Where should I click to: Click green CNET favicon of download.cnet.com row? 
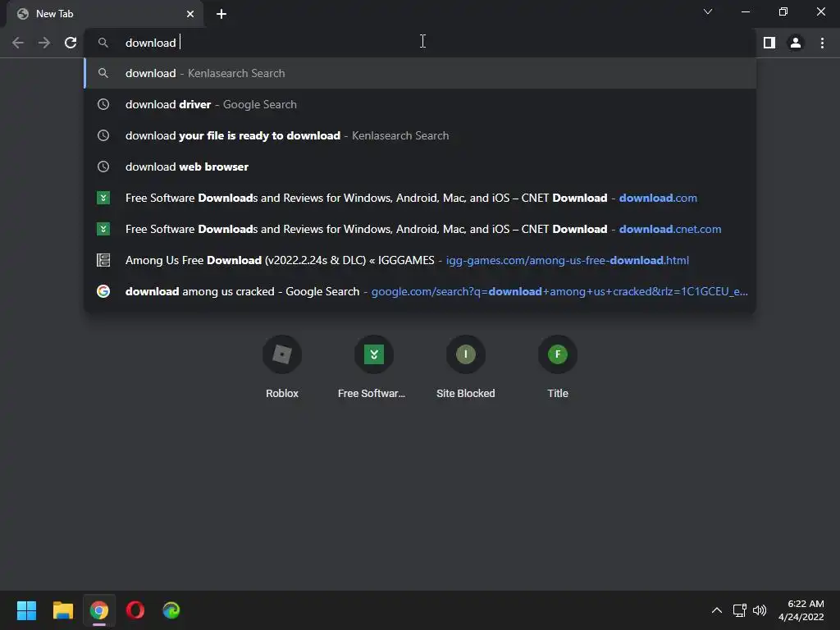[x=103, y=229]
